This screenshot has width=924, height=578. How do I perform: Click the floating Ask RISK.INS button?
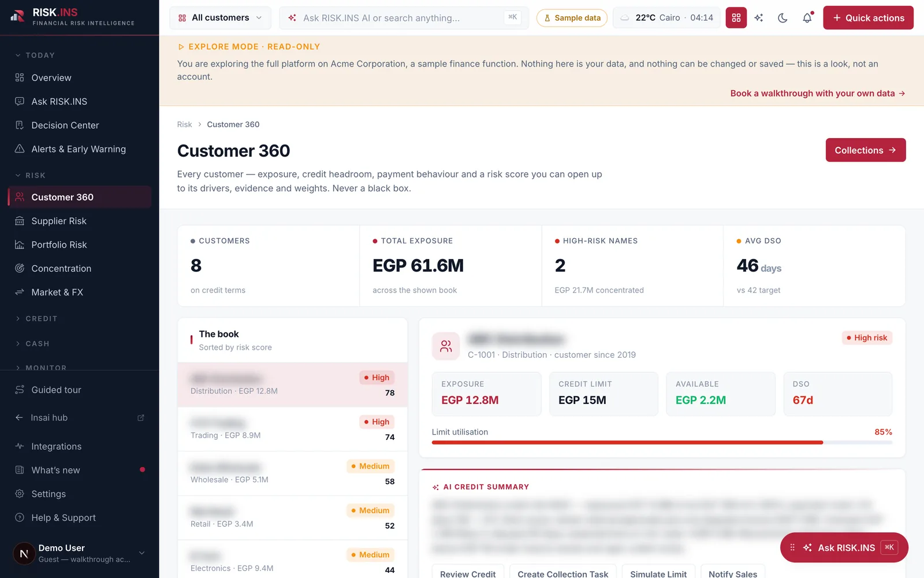[x=844, y=547]
